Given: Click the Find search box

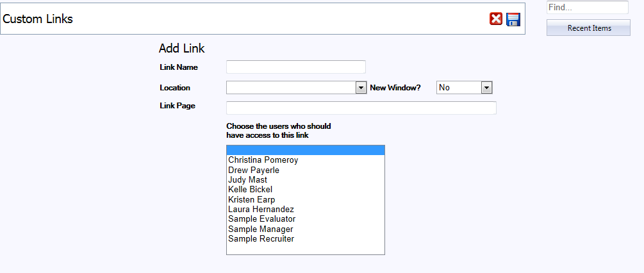Looking at the screenshot, I should point(587,8).
